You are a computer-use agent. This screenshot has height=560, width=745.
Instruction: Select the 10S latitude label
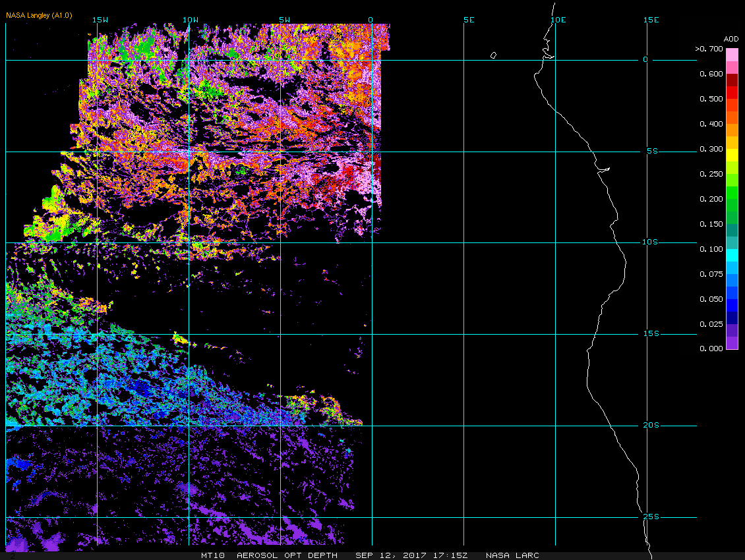pyautogui.click(x=650, y=242)
